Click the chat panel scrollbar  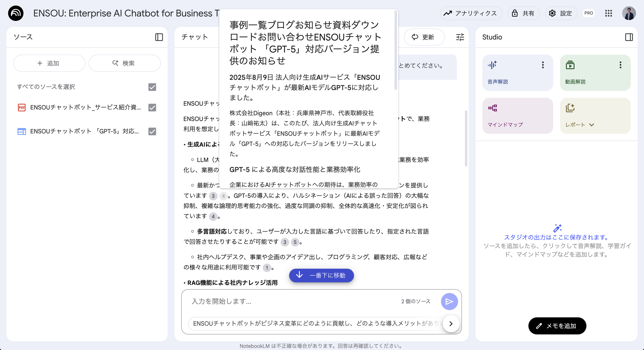point(466,138)
